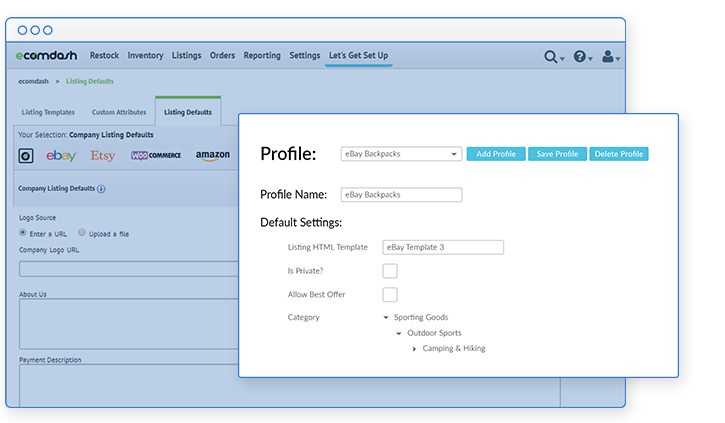Click the Profile Name text field
Image resolution: width=725 pixels, height=423 pixels.
point(401,195)
